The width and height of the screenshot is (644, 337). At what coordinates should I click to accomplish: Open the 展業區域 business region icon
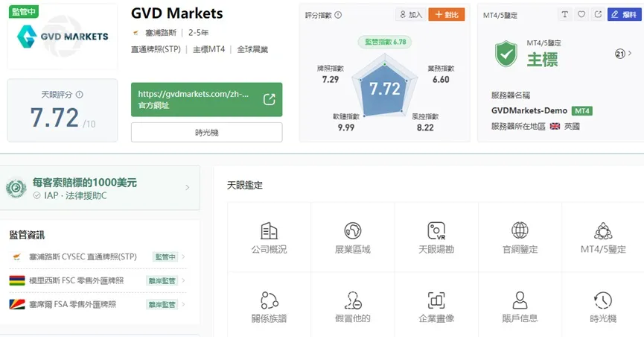point(352,231)
